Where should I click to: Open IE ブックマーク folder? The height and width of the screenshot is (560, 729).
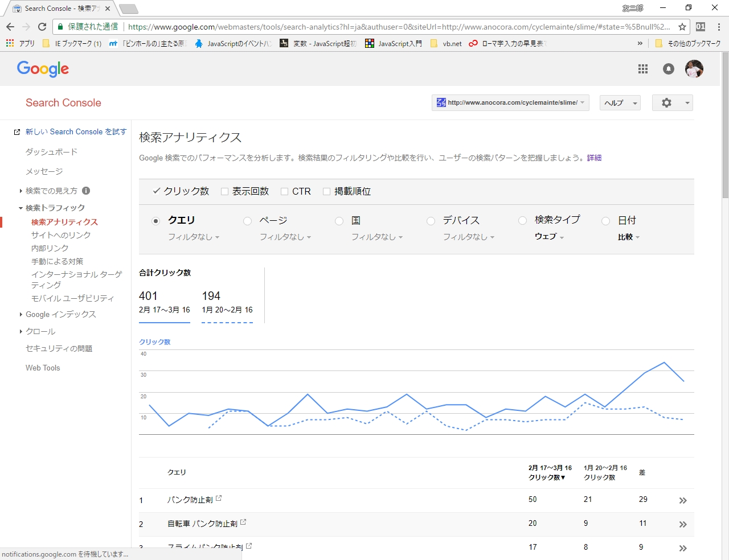72,43
